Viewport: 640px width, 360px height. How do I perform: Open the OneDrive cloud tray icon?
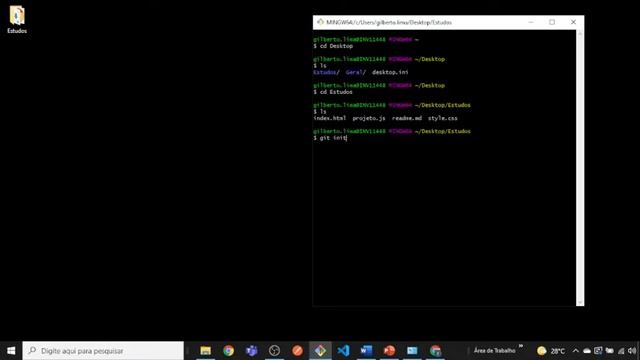(x=587, y=351)
